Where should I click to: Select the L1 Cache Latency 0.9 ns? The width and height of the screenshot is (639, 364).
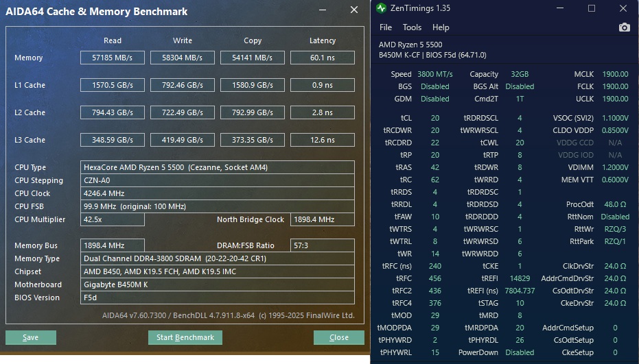pos(323,85)
